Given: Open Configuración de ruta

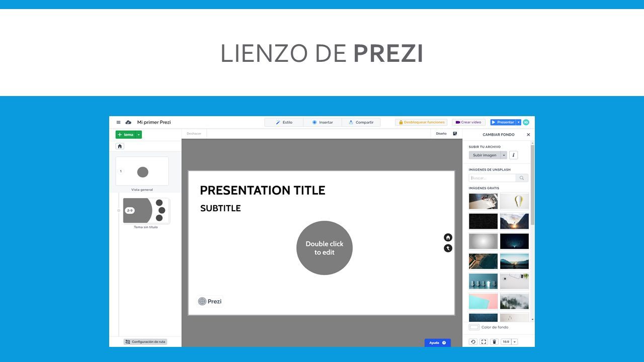Looking at the screenshot, I should (x=145, y=342).
